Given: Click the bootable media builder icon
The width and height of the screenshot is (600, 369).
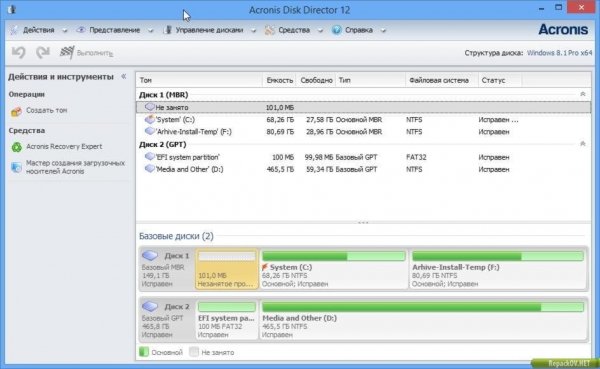Looking at the screenshot, I should point(16,167).
